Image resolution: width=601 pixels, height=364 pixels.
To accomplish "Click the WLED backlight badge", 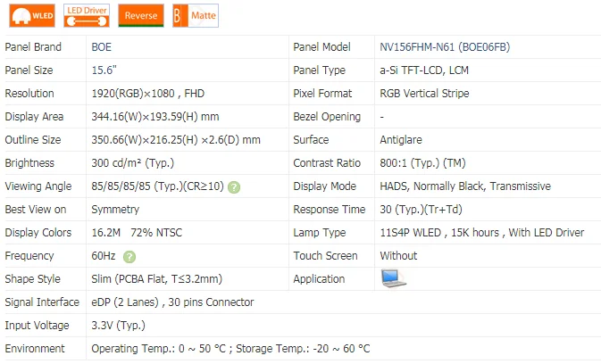I will [29, 15].
